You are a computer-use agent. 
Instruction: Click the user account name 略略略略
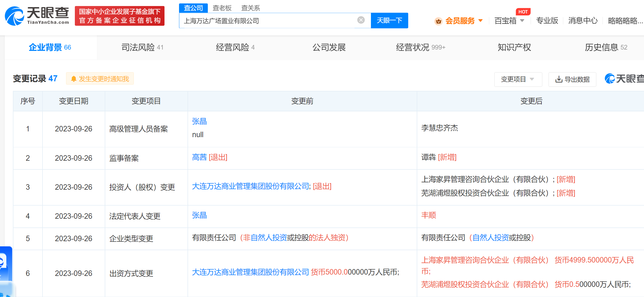click(625, 21)
